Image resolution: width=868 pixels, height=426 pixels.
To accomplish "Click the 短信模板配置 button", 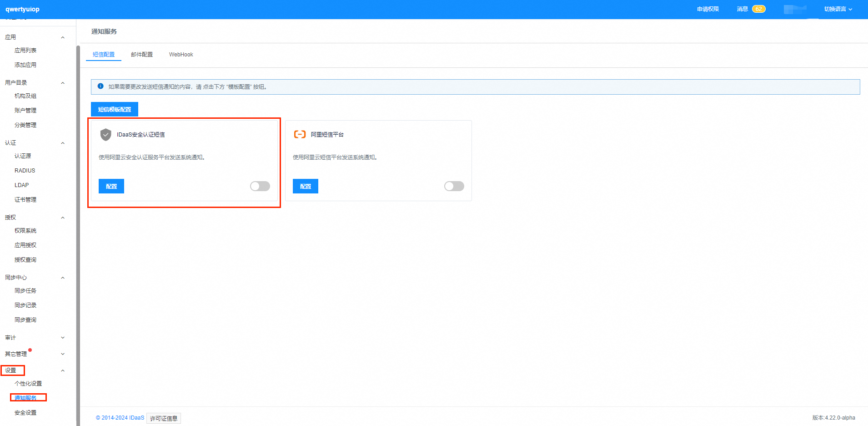I will click(x=115, y=109).
